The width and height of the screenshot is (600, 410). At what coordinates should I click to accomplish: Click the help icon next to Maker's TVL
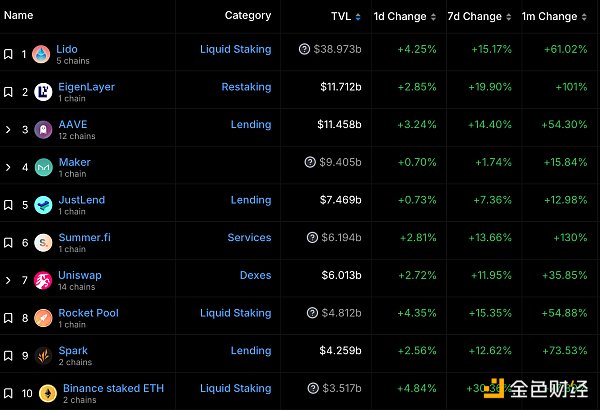pyautogui.click(x=311, y=162)
